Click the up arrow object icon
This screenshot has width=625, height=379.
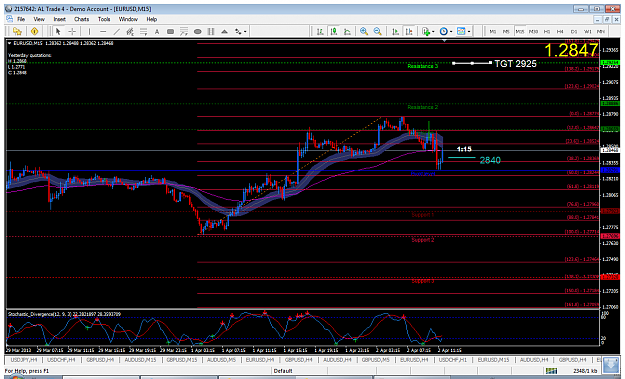tap(224, 31)
